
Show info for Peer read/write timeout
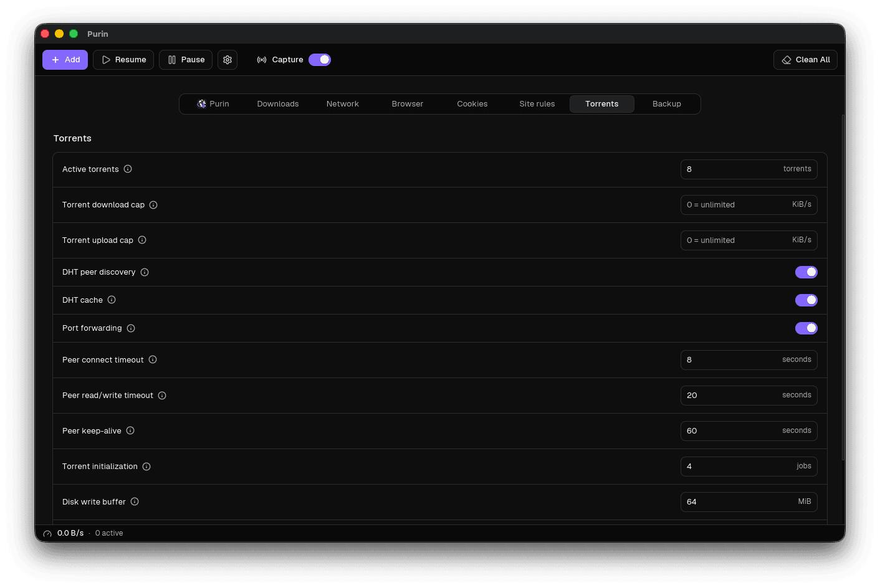tap(162, 396)
